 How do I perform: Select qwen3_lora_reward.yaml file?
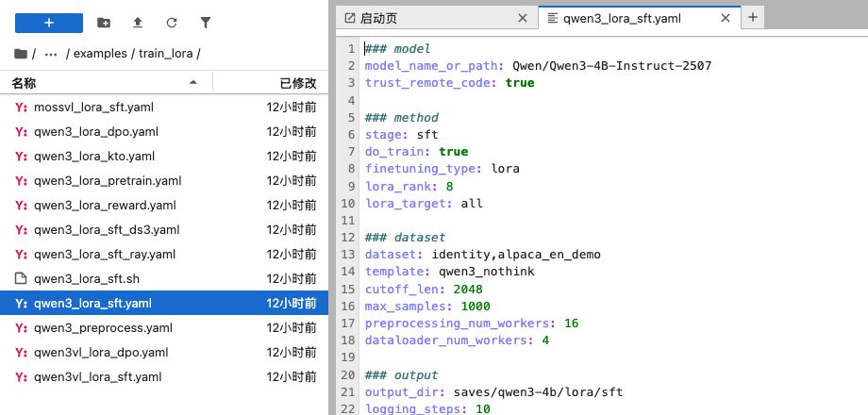click(164, 206)
